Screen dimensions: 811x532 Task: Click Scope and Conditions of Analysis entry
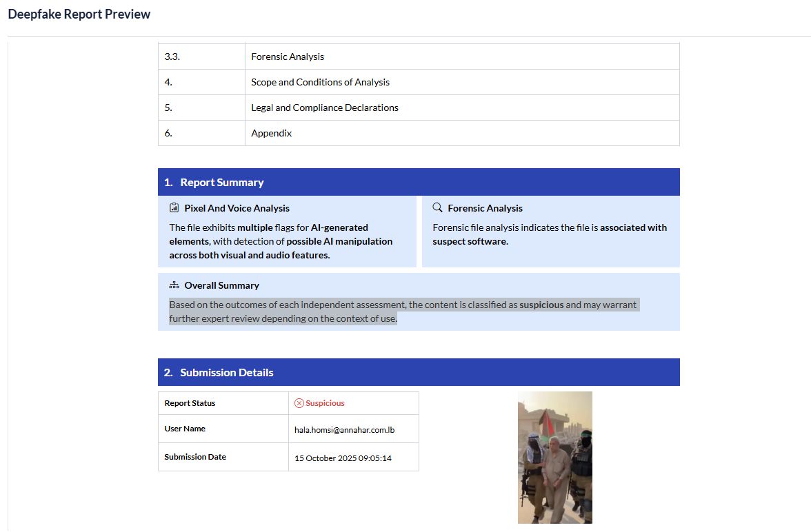click(320, 82)
